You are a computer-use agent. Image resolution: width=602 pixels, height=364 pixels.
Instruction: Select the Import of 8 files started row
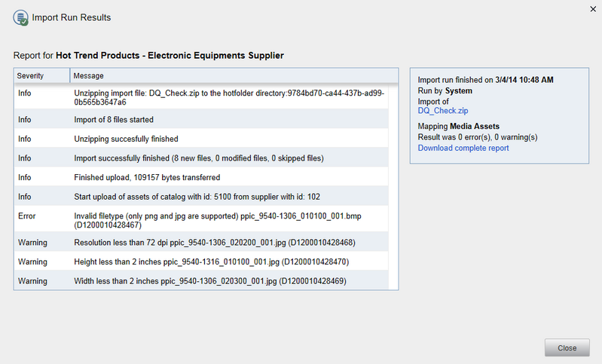point(201,120)
